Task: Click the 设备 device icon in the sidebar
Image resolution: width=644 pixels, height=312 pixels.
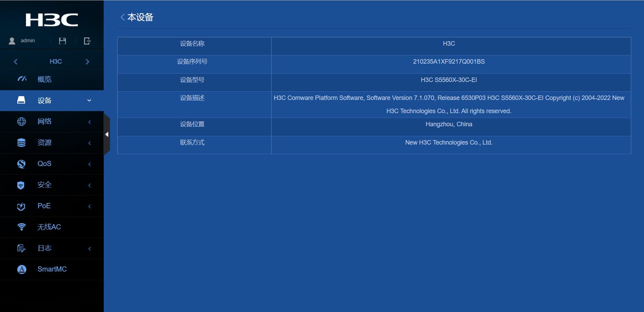Action: click(x=21, y=100)
